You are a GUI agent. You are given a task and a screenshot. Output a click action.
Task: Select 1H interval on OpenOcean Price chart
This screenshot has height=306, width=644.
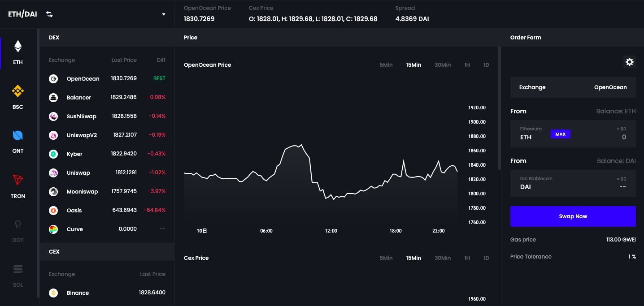pos(467,65)
